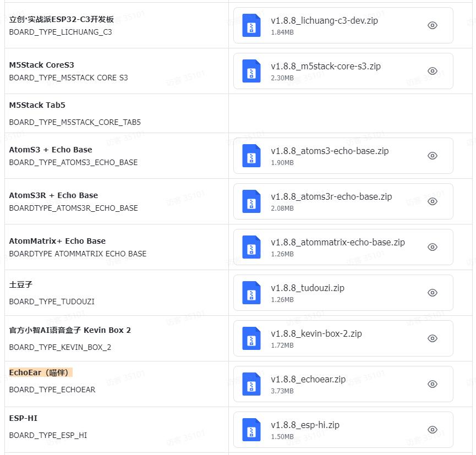Click zip file icon for atoms3-echo-base
Image resolution: width=476 pixels, height=455 pixels.
(x=251, y=156)
